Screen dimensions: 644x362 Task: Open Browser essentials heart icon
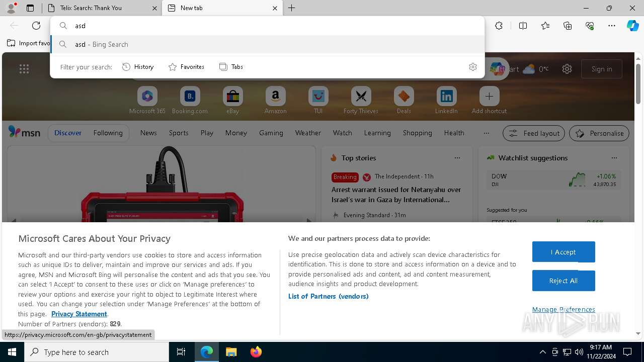590,26
